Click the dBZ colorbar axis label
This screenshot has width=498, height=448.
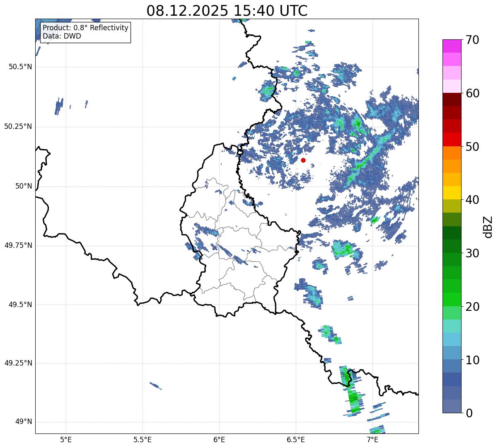[488, 226]
